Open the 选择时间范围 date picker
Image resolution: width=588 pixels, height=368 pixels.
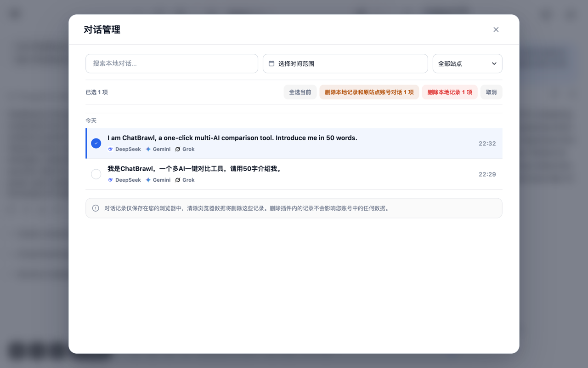[x=345, y=63]
